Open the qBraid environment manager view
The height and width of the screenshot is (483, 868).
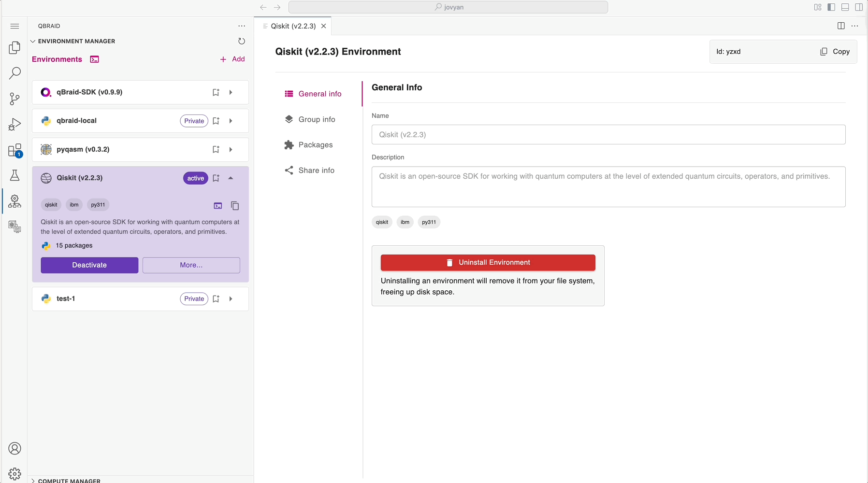click(15, 201)
